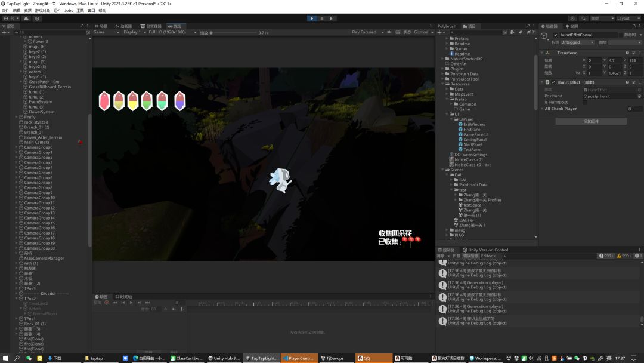Click the undo history icon
Viewport: 644px width, 363px height.
[572, 19]
